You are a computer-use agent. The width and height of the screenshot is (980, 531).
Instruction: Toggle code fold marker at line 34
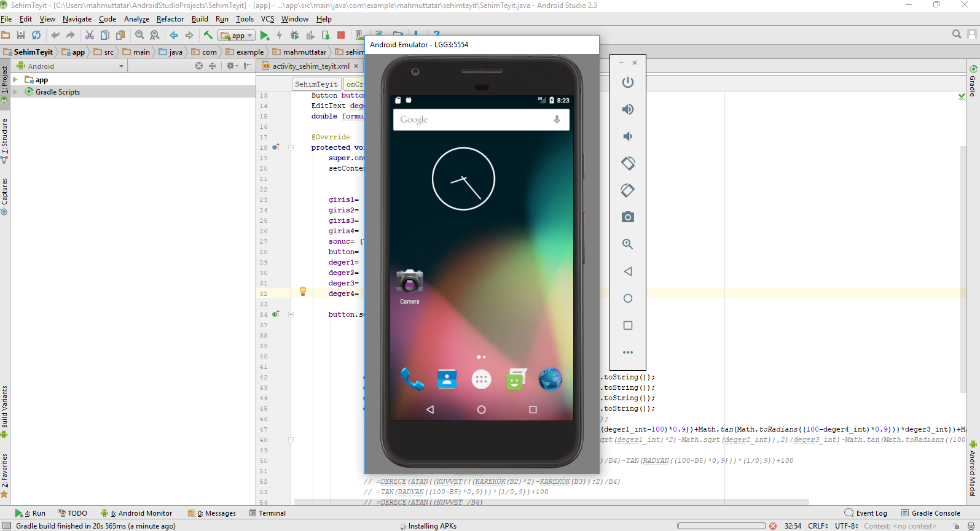[x=291, y=314]
